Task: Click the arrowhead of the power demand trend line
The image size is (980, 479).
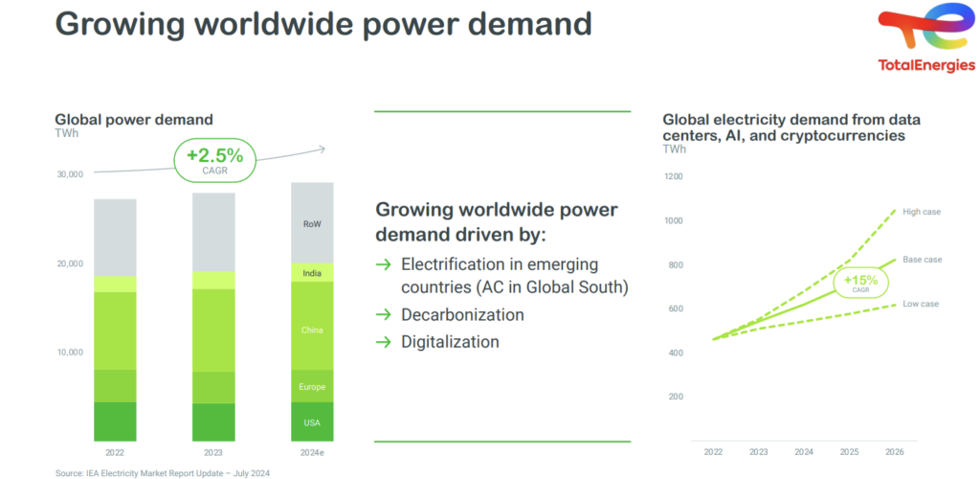Action: point(322,148)
